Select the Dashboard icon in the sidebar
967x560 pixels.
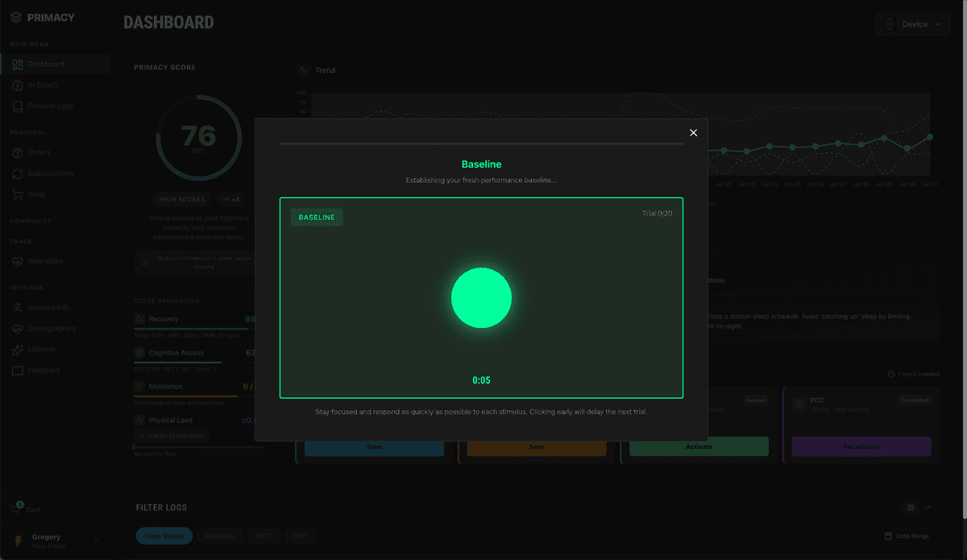[x=18, y=64]
